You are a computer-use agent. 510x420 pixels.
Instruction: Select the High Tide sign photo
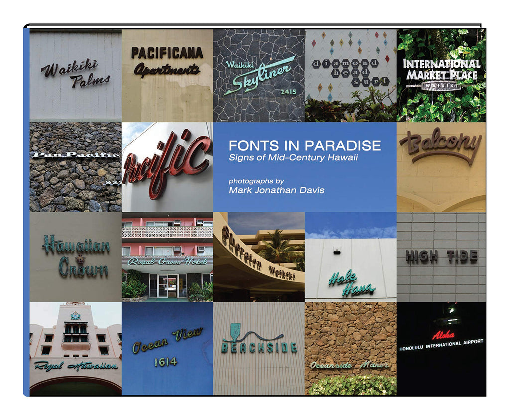[x=441, y=257]
